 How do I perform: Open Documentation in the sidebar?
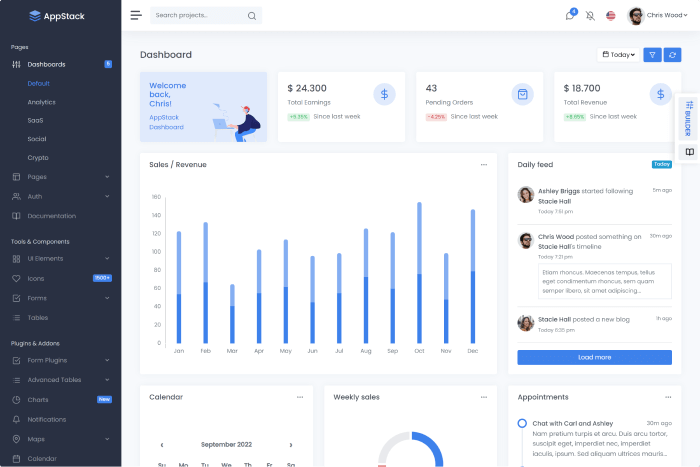52,216
